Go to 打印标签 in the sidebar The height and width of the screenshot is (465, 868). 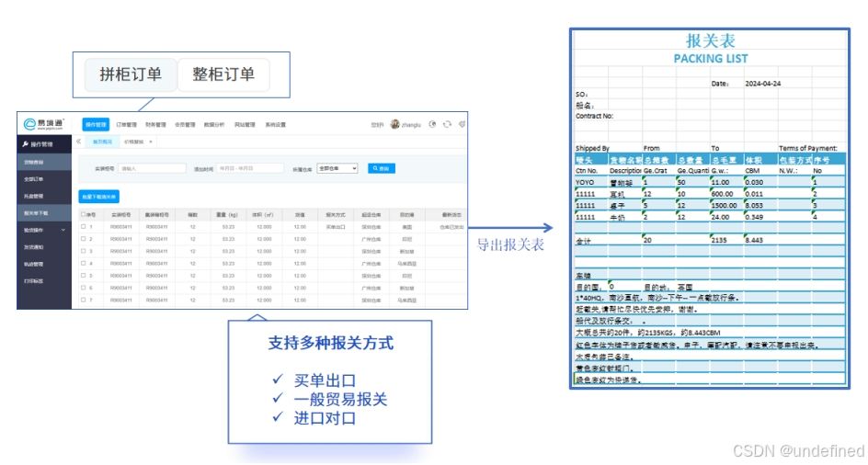pos(44,281)
